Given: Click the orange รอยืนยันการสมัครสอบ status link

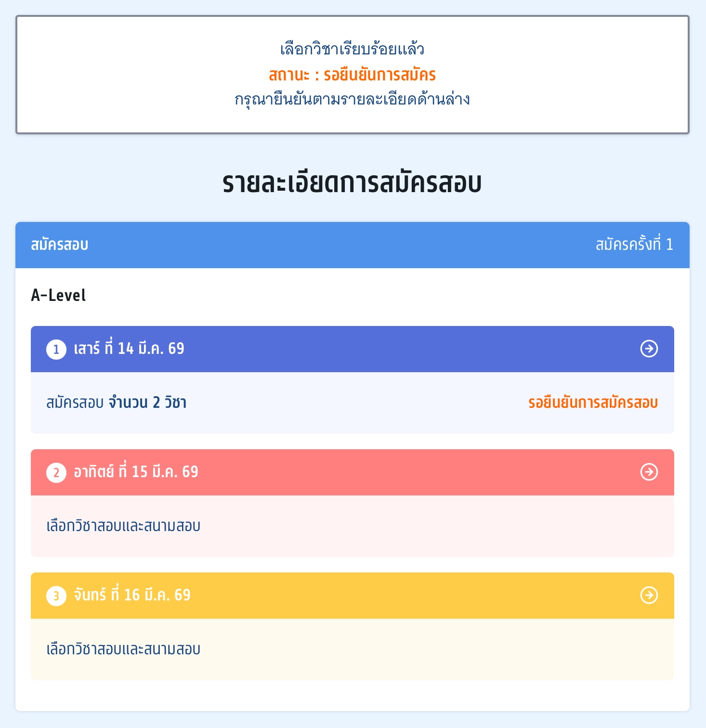Looking at the screenshot, I should point(593,403).
